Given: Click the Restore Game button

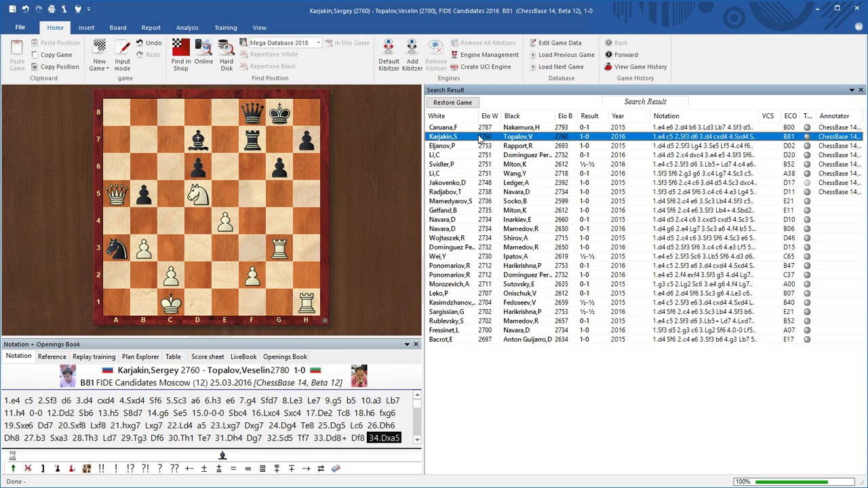Looking at the screenshot, I should click(x=452, y=102).
